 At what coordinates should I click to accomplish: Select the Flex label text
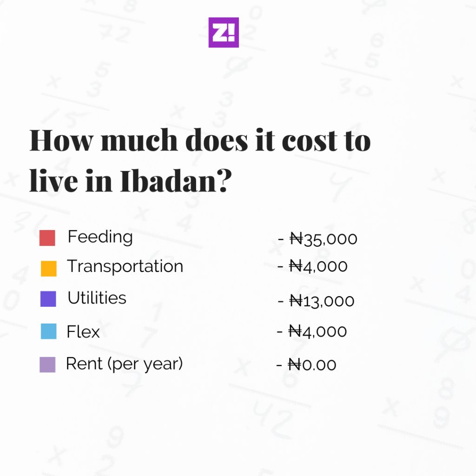click(83, 332)
